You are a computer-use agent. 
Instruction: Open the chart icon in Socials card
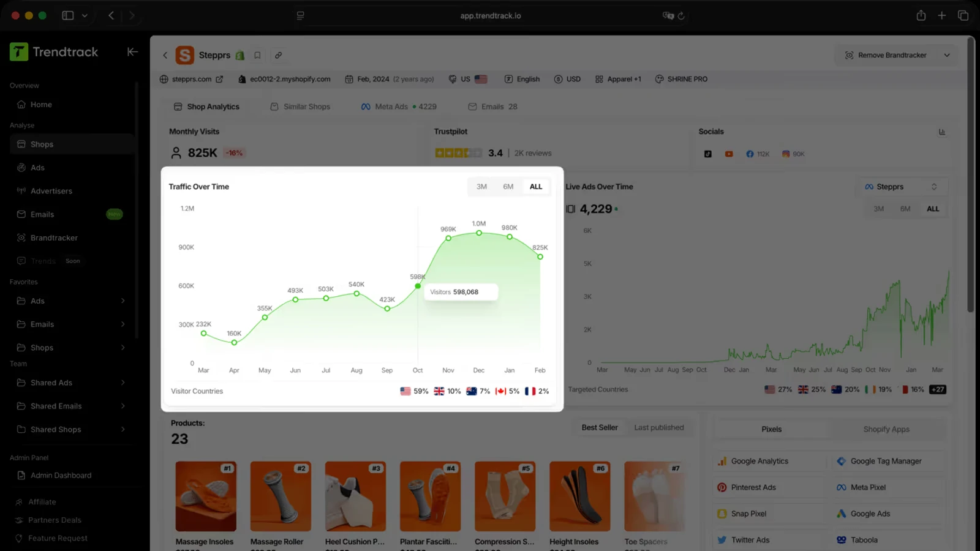(942, 132)
